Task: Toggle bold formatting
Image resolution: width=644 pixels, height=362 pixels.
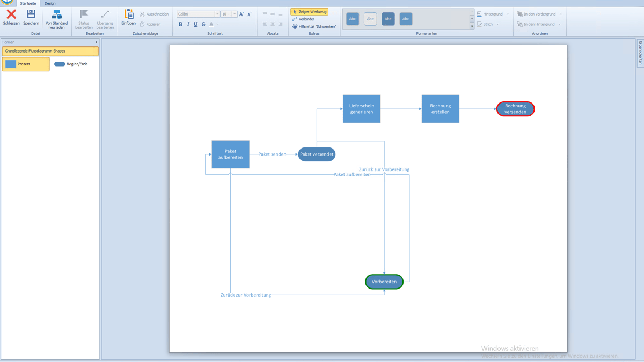Action: coord(180,24)
